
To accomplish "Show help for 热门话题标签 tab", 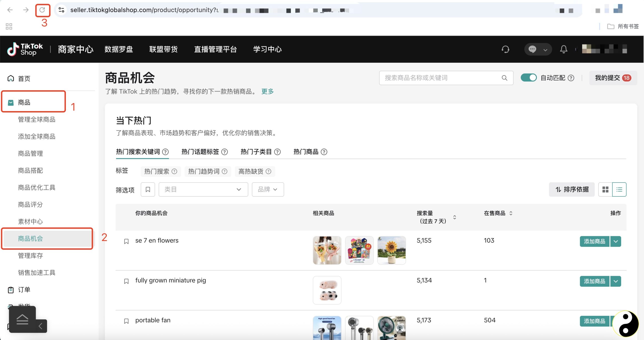I will coord(224,152).
